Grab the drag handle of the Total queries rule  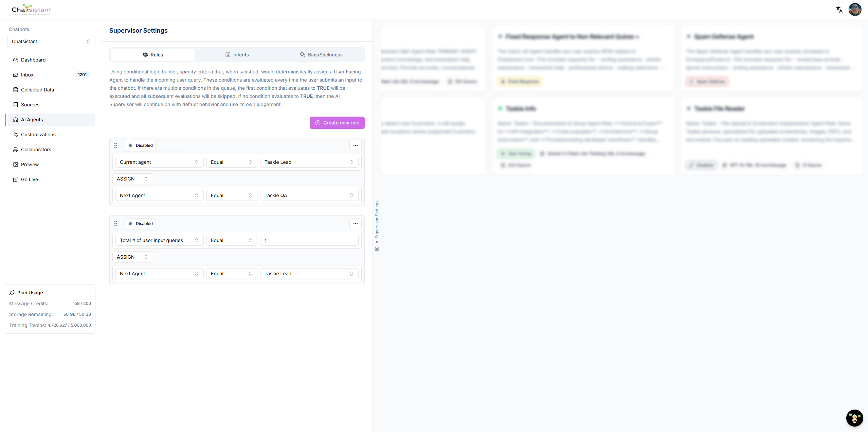pyautogui.click(x=116, y=224)
